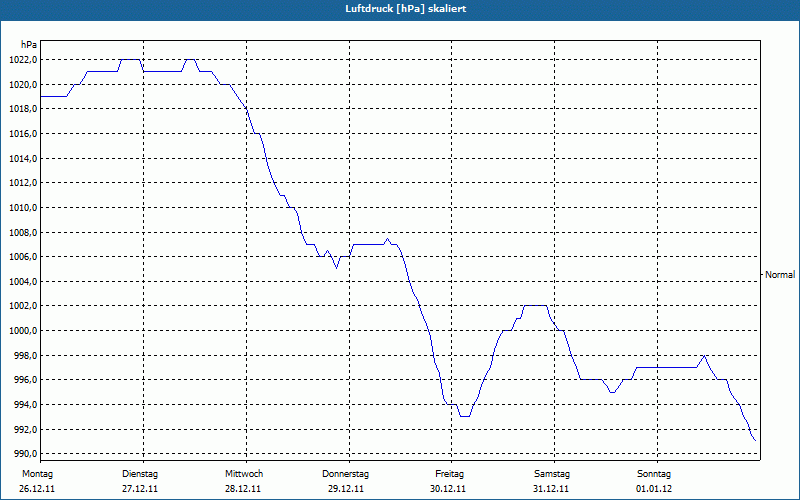Screen dimensions: 800x500
Task: Select the 'Freitag' day label
Action: (449, 474)
